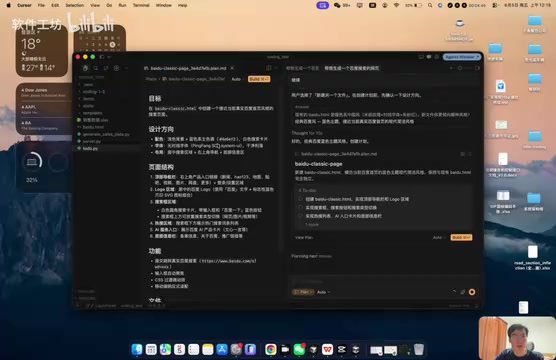Open the settings gear in title bar
Image resolution: width=556 pixels, height=360 pixels.
(437, 57)
